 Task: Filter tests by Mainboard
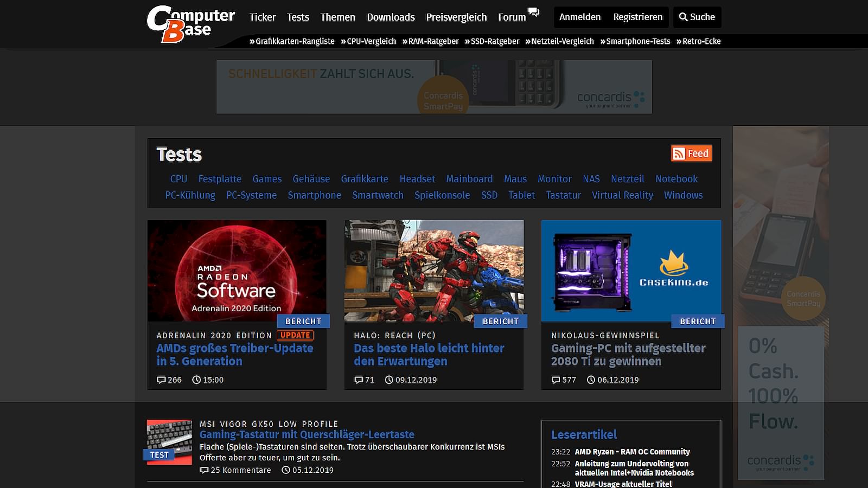point(469,179)
